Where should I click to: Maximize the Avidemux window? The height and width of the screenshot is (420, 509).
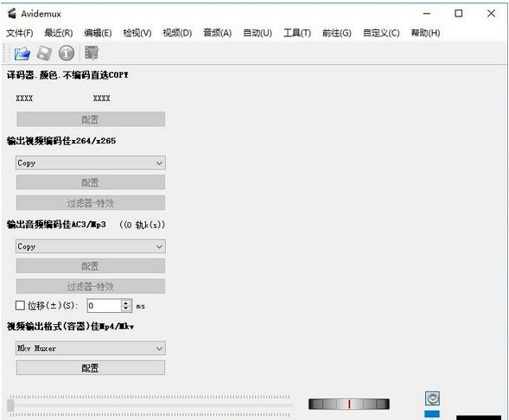coord(459,14)
